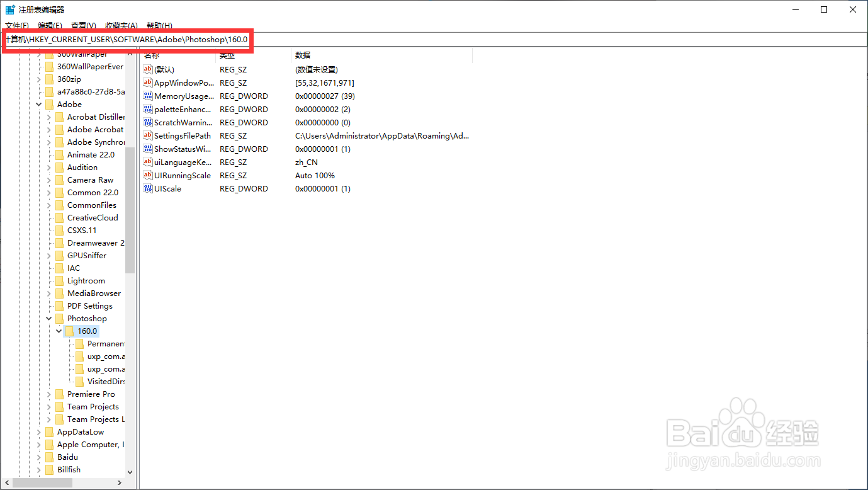Click the registry path address bar
868x490 pixels.
click(434, 39)
